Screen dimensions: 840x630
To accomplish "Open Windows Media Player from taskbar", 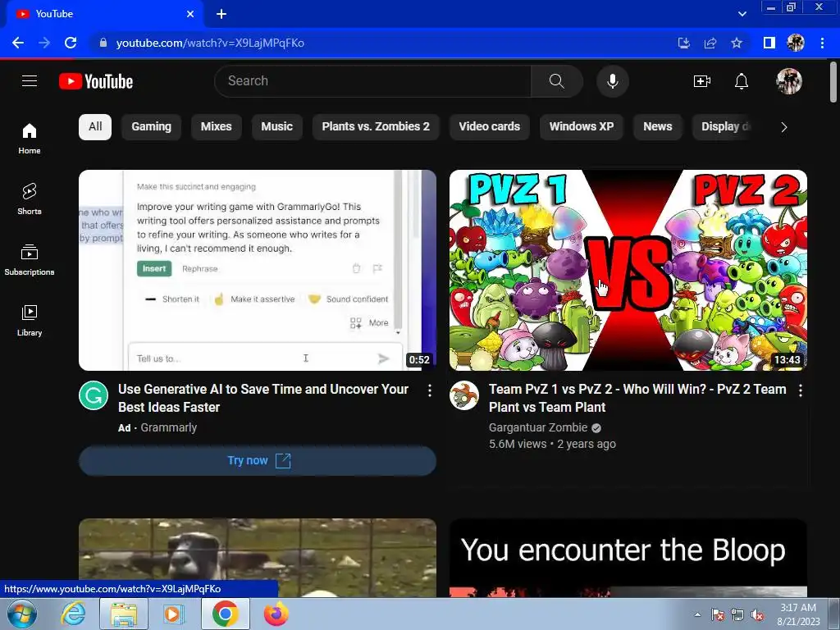I will click(173, 614).
